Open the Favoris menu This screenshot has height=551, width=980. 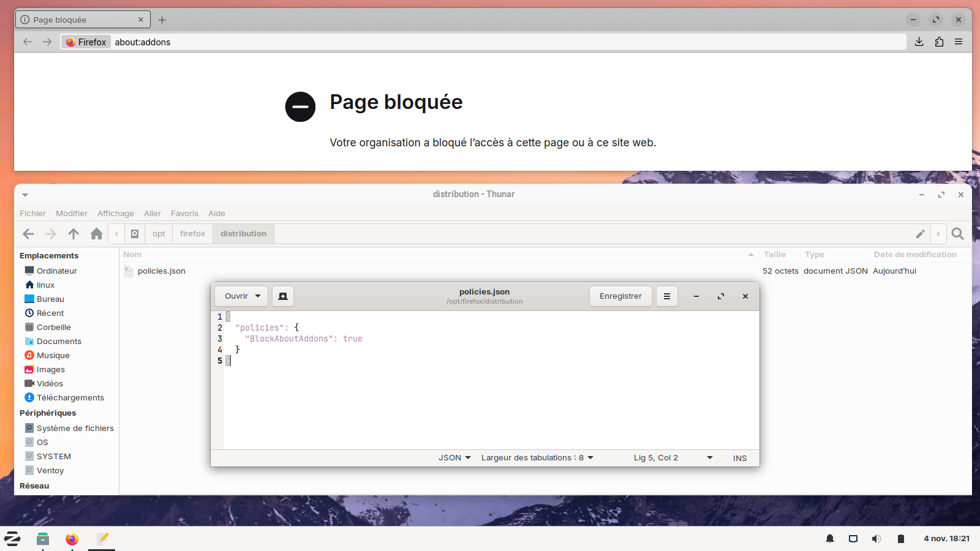pyautogui.click(x=184, y=214)
